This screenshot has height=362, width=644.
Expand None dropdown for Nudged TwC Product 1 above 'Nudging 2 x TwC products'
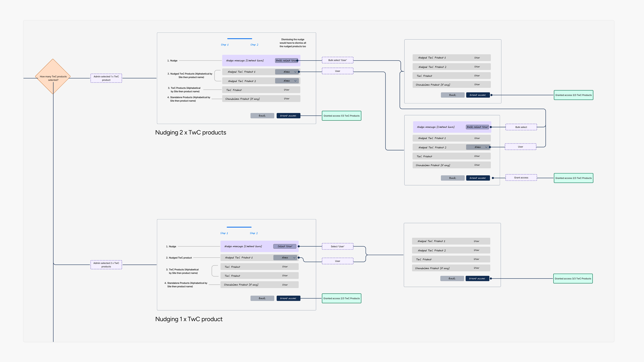[x=287, y=72]
